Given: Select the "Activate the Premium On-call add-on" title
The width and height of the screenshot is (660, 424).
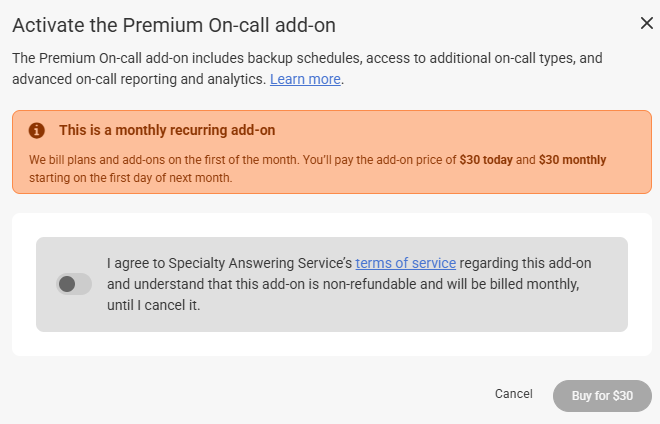Looking at the screenshot, I should pos(174,25).
